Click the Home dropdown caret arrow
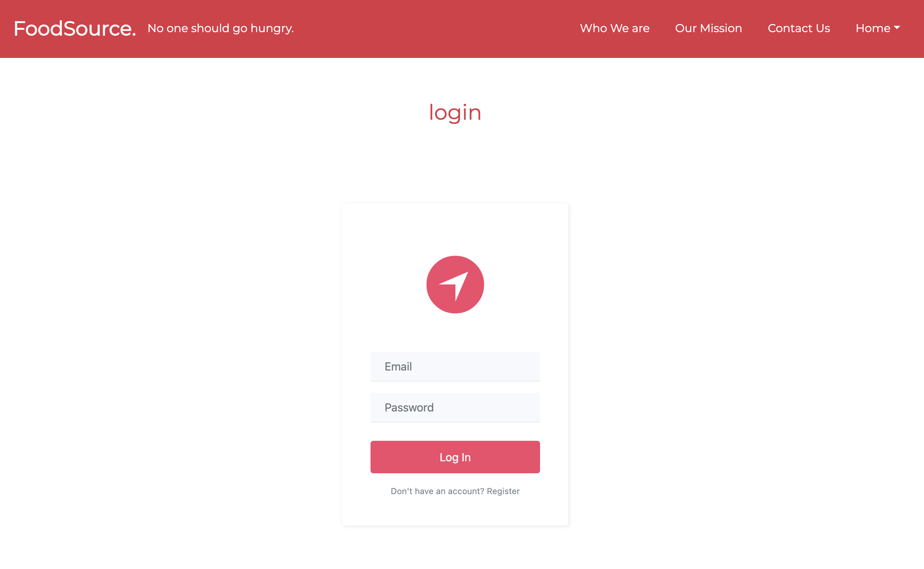This screenshot has height=569, width=924. 897,28
